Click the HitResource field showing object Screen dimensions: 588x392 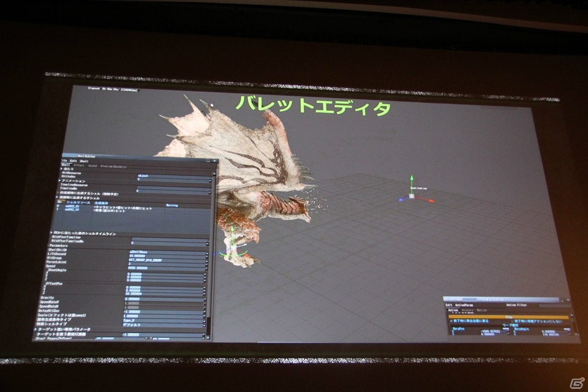click(x=173, y=176)
